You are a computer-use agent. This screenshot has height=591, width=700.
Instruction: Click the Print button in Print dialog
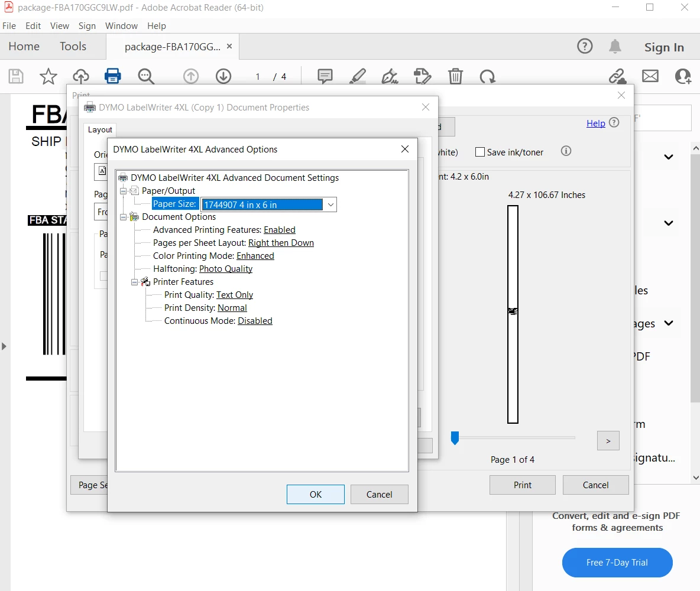[522, 485]
